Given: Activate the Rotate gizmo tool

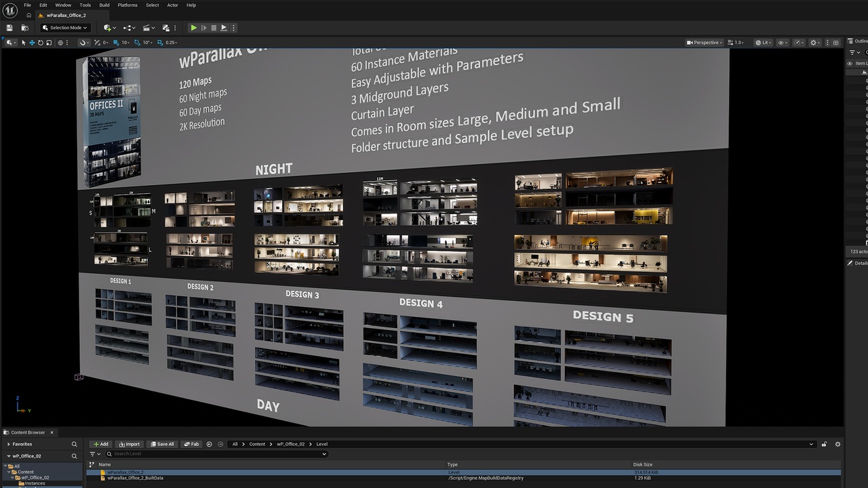Looking at the screenshot, I should pyautogui.click(x=40, y=43).
